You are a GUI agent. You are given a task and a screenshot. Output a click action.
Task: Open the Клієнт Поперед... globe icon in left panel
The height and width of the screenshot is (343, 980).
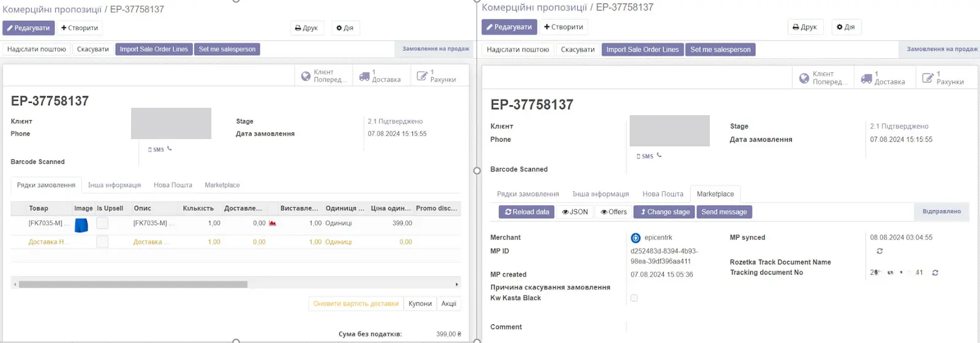point(306,76)
